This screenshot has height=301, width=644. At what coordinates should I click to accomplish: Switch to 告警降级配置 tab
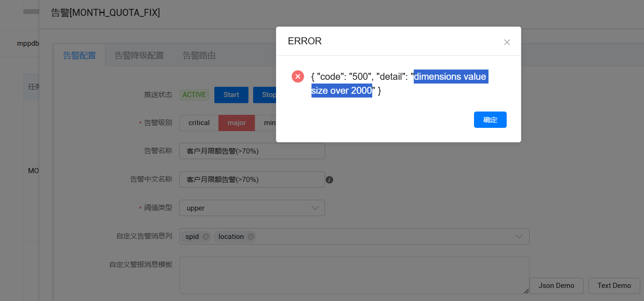point(139,56)
